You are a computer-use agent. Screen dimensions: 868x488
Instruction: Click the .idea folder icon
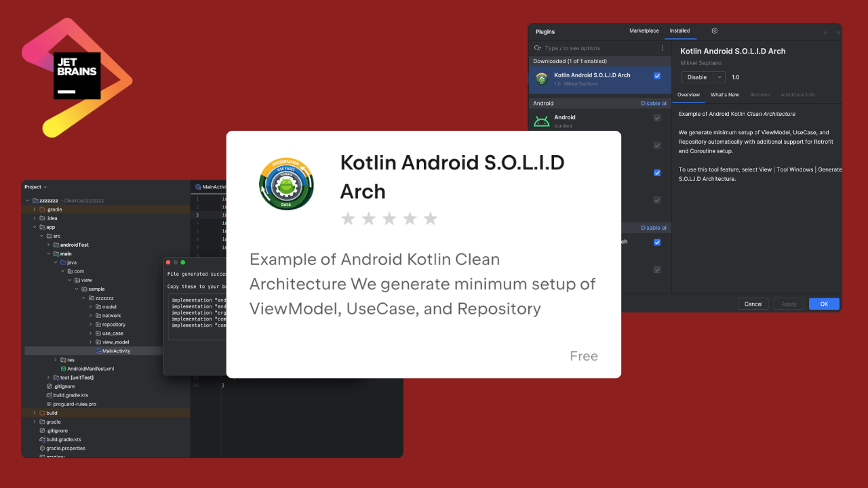[42, 218]
